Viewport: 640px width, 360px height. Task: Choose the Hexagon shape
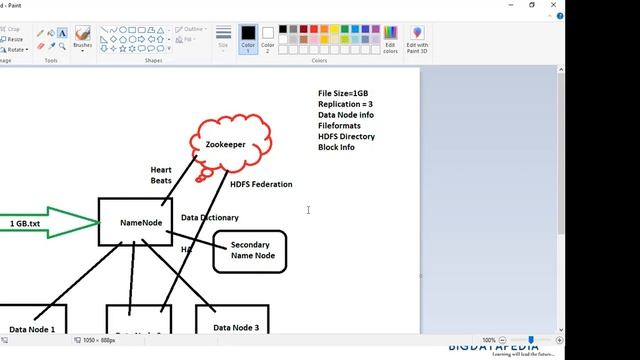click(x=132, y=40)
